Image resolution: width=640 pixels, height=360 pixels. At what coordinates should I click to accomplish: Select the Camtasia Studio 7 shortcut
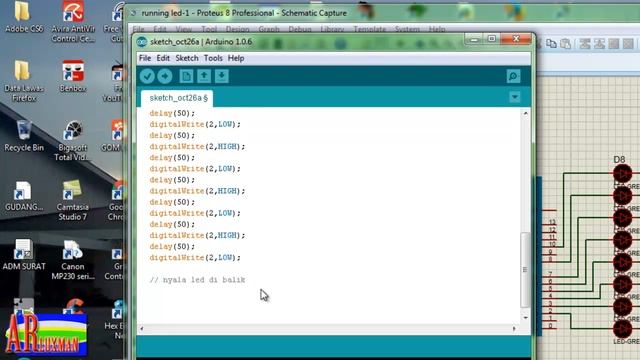pyautogui.click(x=73, y=200)
